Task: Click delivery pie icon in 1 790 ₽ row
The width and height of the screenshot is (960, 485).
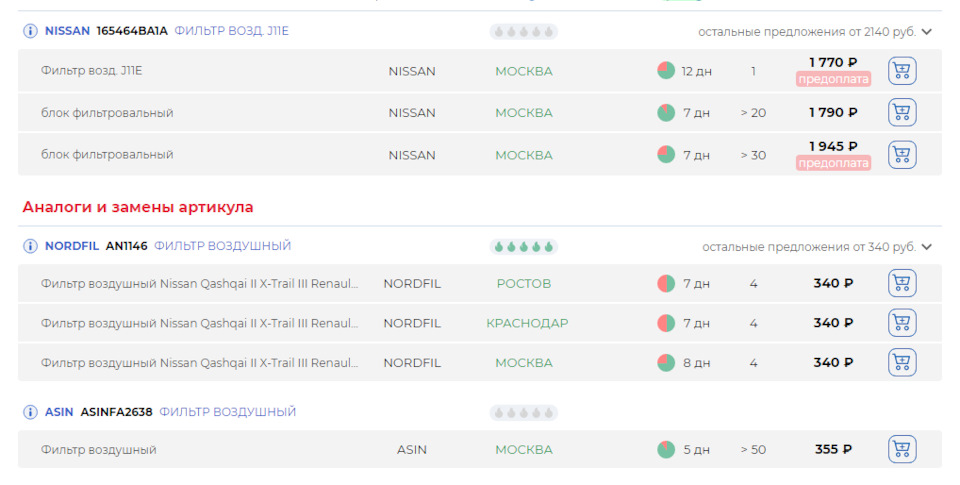Action: coord(666,113)
